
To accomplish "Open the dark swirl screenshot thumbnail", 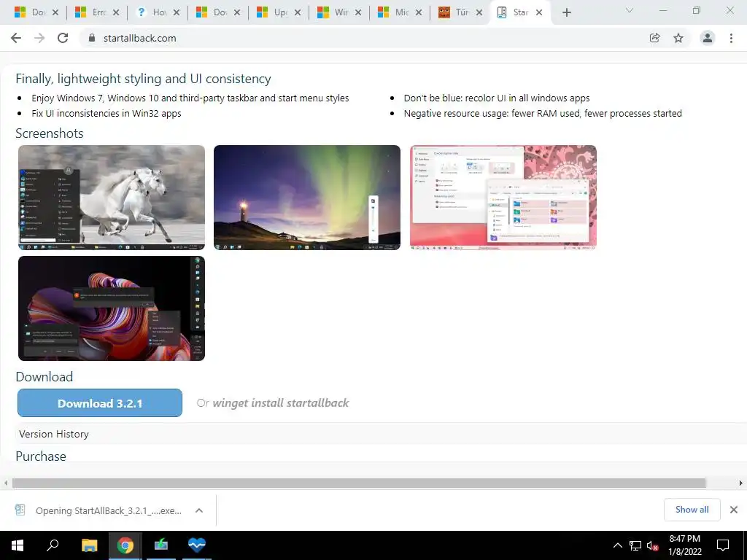I will pos(112,308).
